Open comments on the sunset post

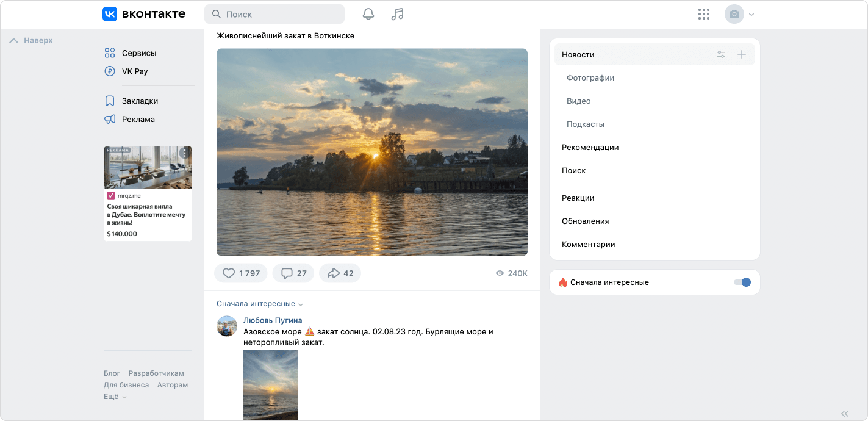point(293,273)
